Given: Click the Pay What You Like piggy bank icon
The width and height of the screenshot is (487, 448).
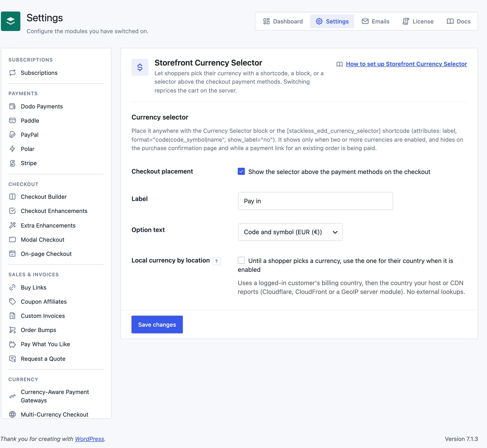Looking at the screenshot, I should click(x=12, y=344).
